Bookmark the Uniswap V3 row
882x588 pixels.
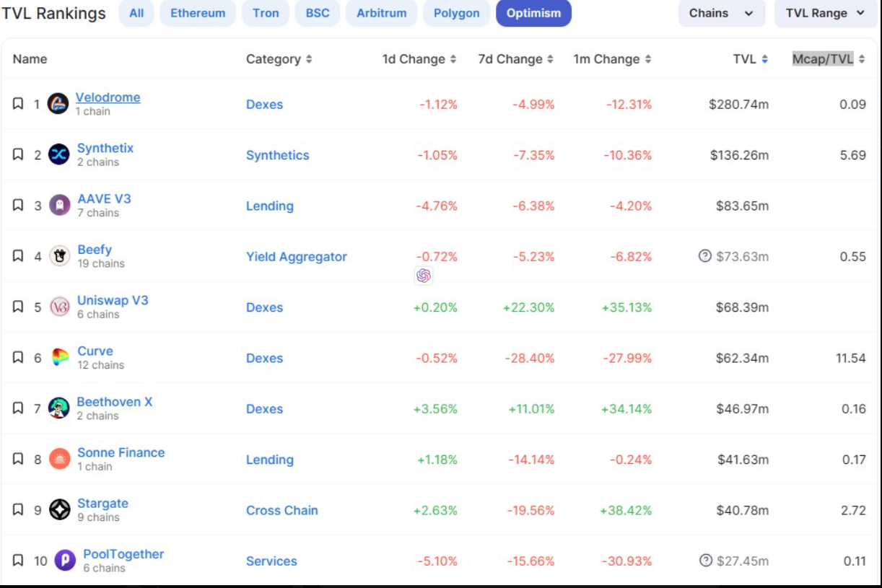coord(18,307)
